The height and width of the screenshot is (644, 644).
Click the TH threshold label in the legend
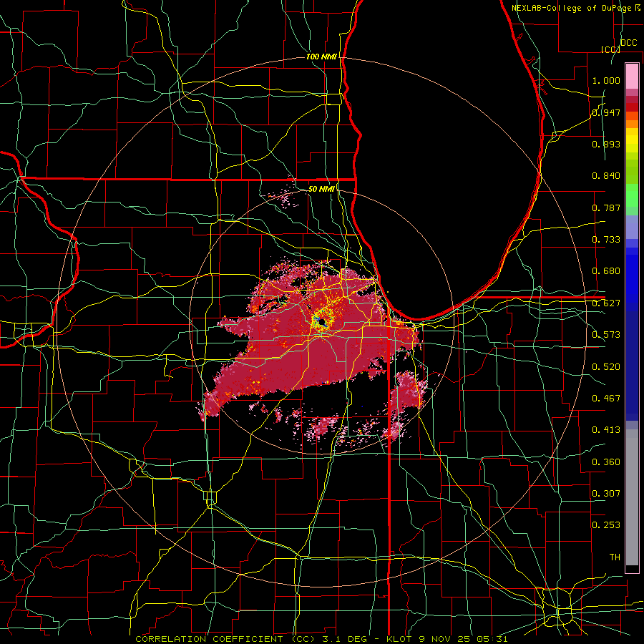[615, 557]
